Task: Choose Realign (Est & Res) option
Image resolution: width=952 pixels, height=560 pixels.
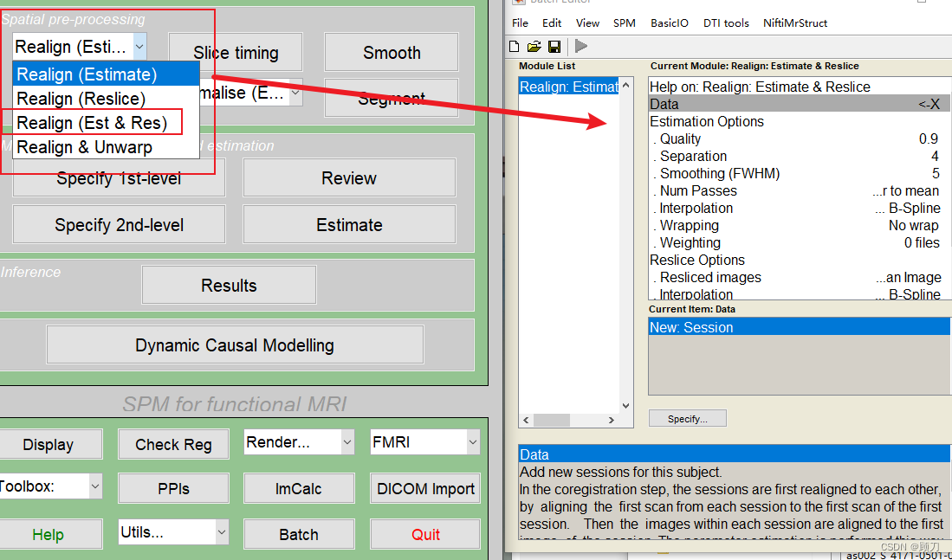Action: [x=107, y=123]
